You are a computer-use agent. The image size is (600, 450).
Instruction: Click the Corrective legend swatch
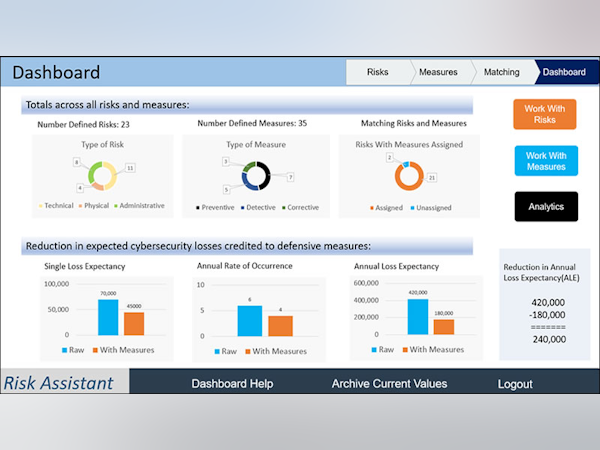click(x=284, y=208)
